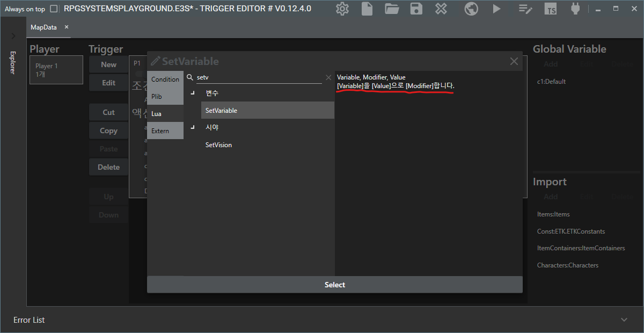Image resolution: width=644 pixels, height=333 pixels.
Task: Click the Up button to move the trigger
Action: 109,197
